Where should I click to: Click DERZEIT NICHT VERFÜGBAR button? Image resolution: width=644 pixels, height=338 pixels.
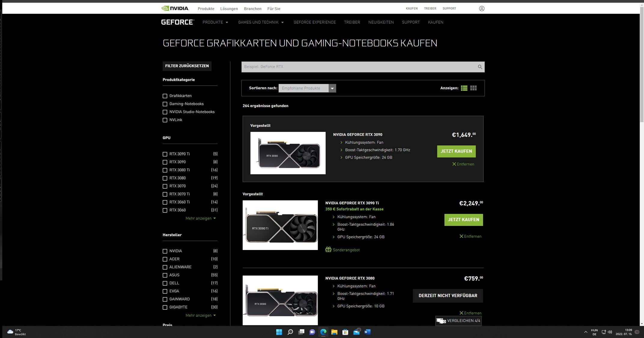(448, 296)
